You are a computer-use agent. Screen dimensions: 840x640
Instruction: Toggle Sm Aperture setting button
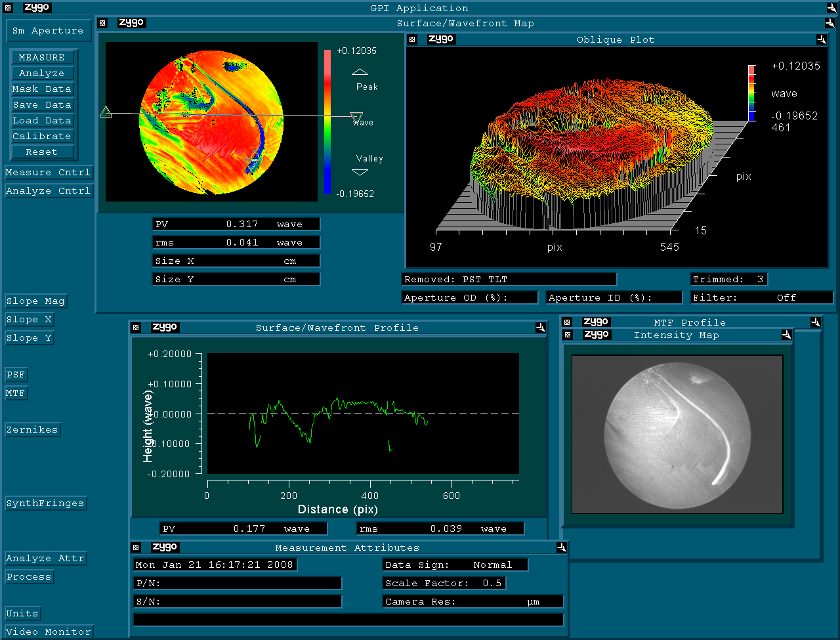point(48,30)
